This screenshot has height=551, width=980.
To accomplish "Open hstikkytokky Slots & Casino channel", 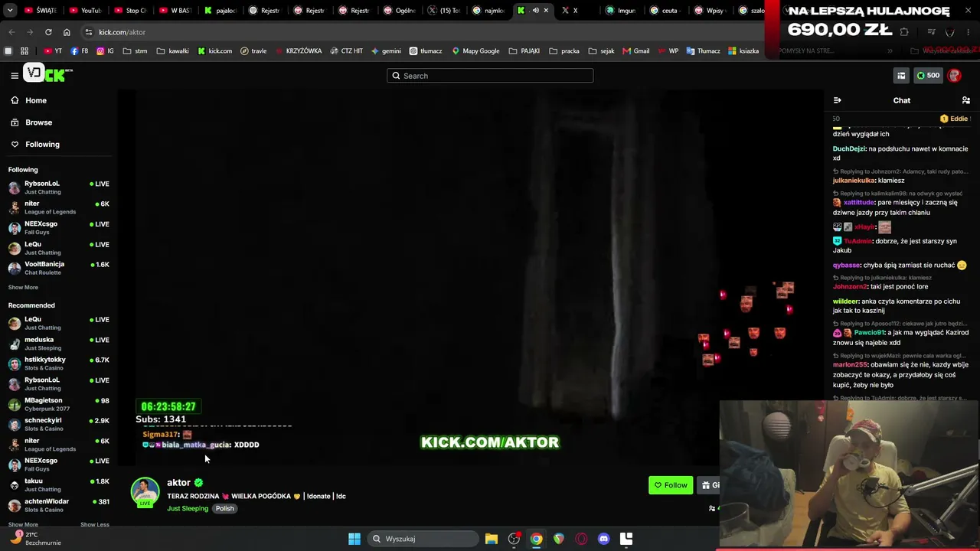I will (58, 364).
